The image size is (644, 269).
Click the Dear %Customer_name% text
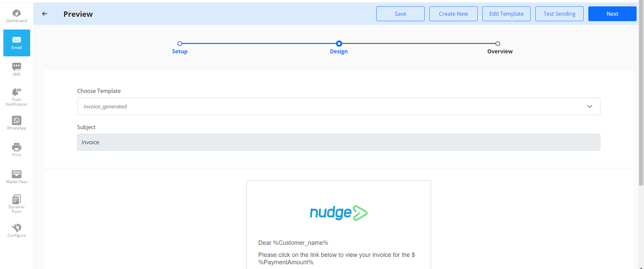click(x=293, y=243)
